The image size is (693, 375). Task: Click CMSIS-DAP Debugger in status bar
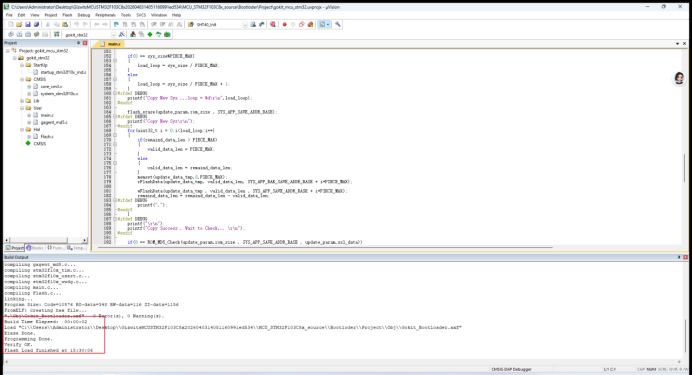(511, 369)
